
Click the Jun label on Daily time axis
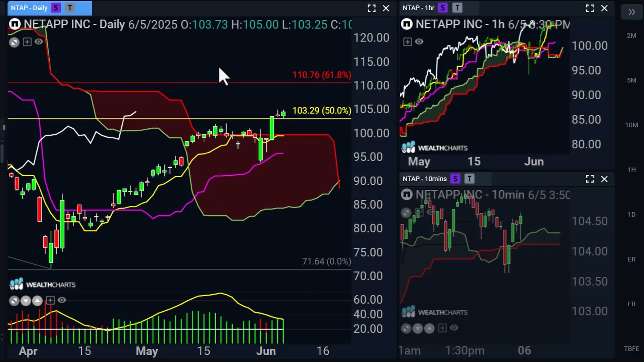(266, 351)
